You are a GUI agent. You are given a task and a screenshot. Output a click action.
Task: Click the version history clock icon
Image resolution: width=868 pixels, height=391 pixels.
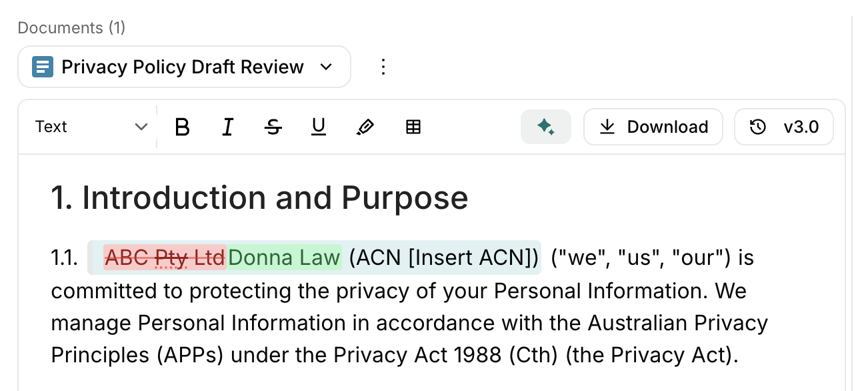coord(758,127)
